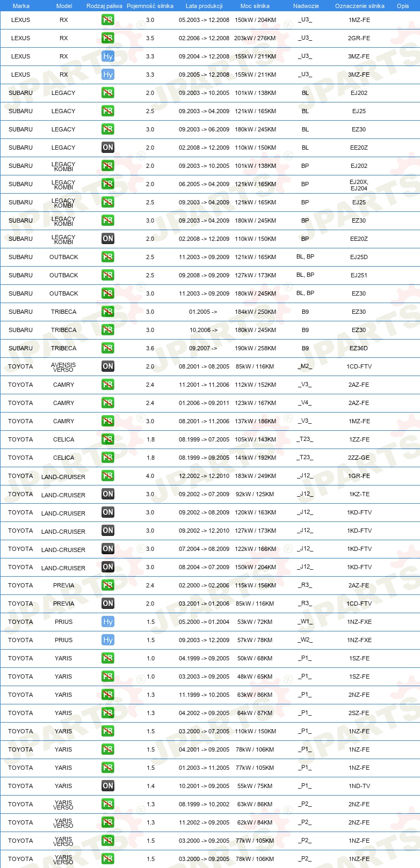Click the diesel ON icon for AVENSIS VERSO
This screenshot has width=420, height=868.
(x=108, y=366)
